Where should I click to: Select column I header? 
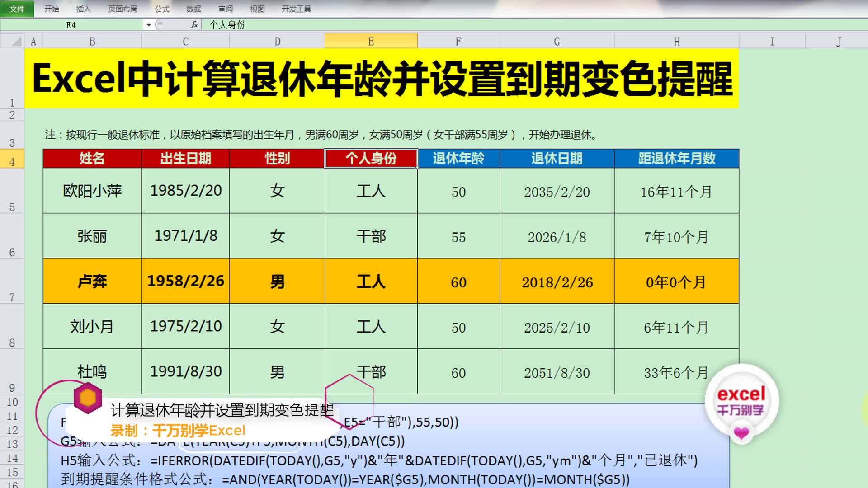772,42
